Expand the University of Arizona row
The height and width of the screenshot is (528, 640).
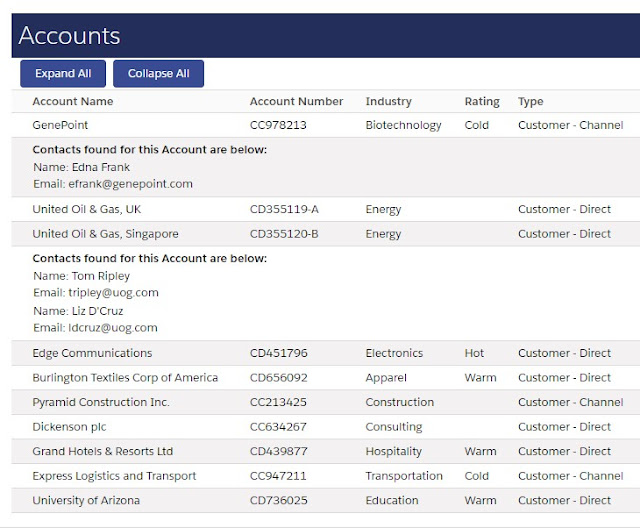pos(326,500)
